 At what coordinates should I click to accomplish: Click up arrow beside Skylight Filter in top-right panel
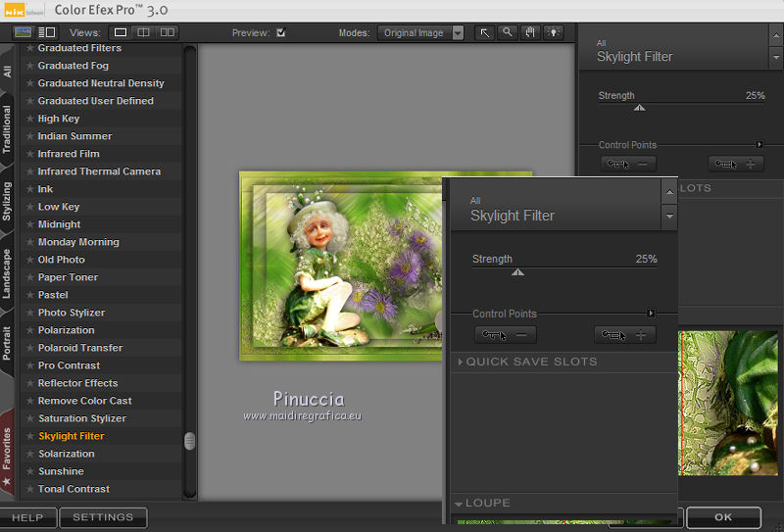pos(776,35)
